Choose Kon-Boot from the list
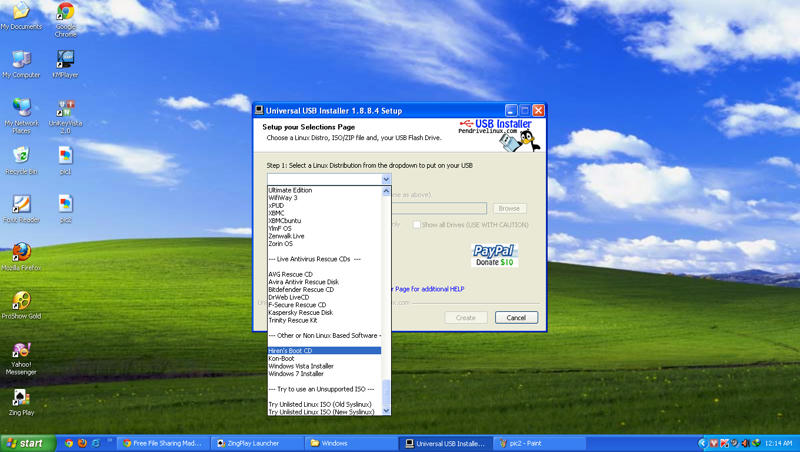 pos(324,358)
